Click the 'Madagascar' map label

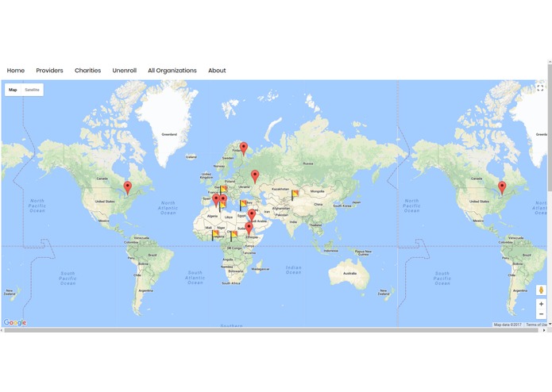pos(261,269)
